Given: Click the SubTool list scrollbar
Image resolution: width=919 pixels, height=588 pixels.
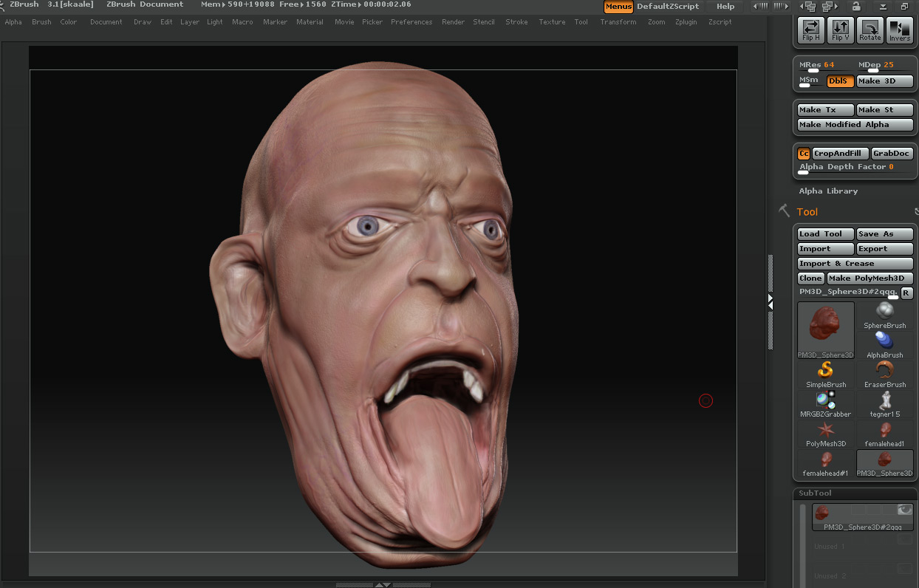Looking at the screenshot, I should point(803,545).
